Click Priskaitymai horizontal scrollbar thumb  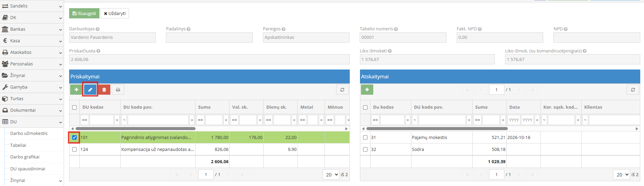pos(135,129)
